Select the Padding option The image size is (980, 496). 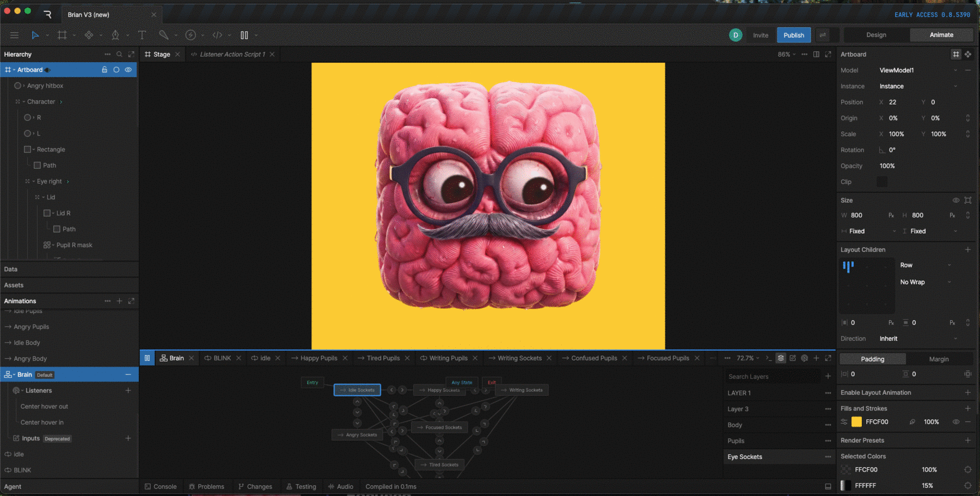(x=873, y=359)
